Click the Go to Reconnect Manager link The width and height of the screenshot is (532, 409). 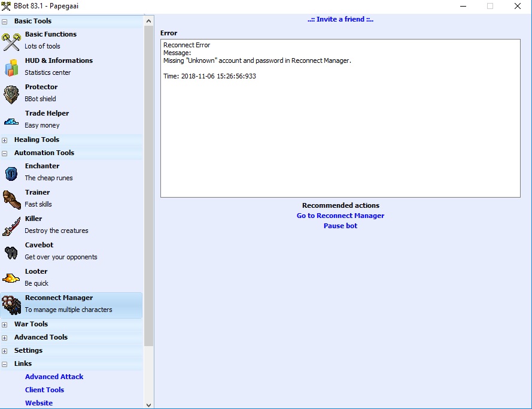click(x=340, y=216)
